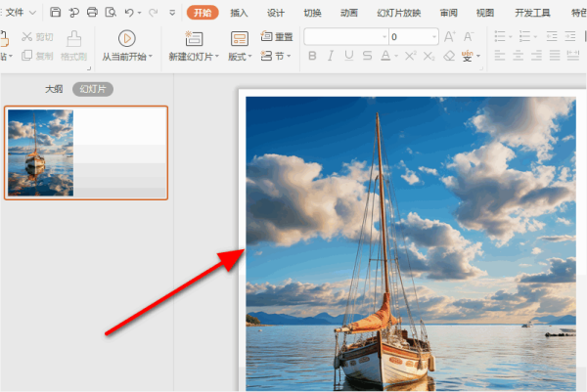The image size is (587, 392).
Task: Click the distributed alignment icon
Action: tap(573, 56)
